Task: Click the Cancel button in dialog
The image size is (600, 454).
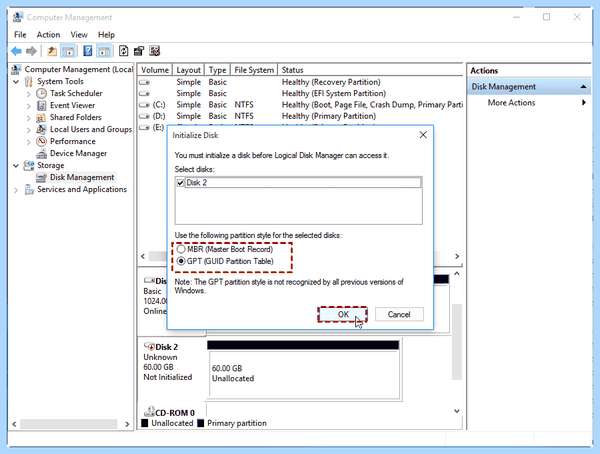Action: [399, 314]
